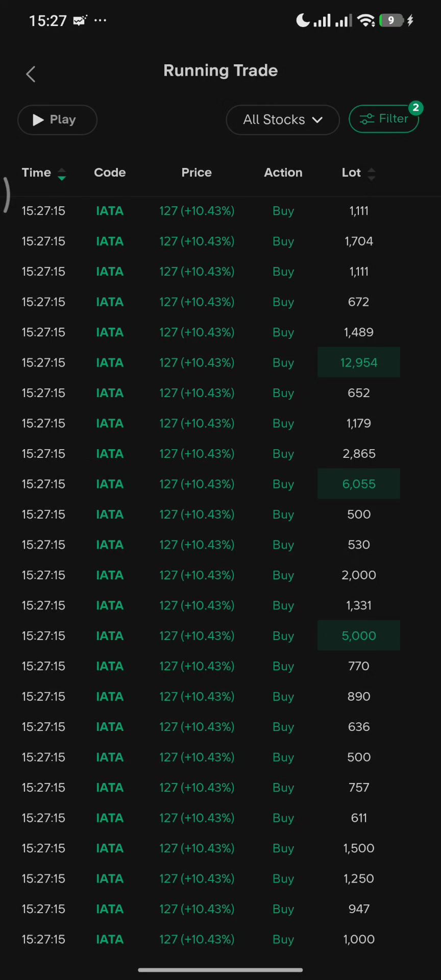Select the Code column header
441x980 pixels.
tap(110, 173)
